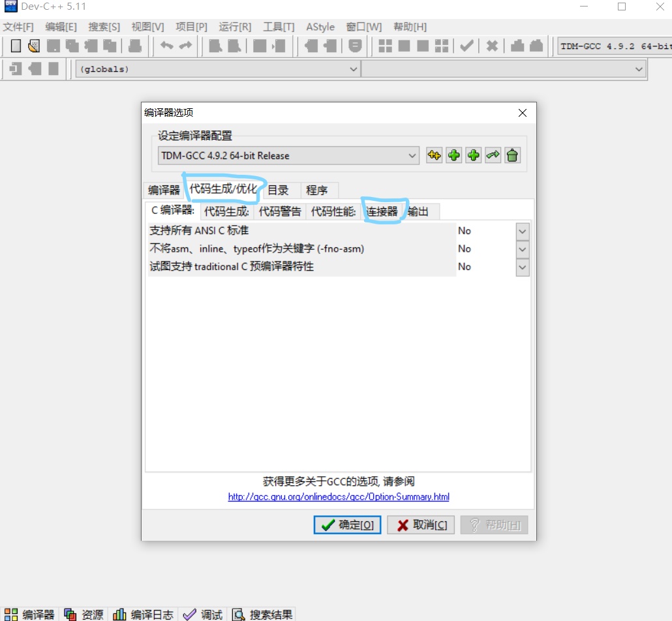Click the Project options toolbar icon
This screenshot has width=672, height=621.
pos(355,46)
